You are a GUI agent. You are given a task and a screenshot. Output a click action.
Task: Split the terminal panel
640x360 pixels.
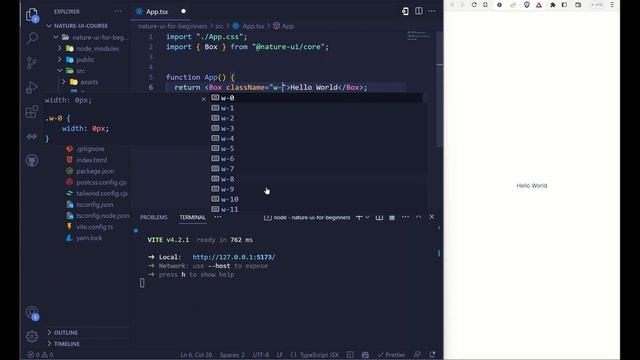379,218
